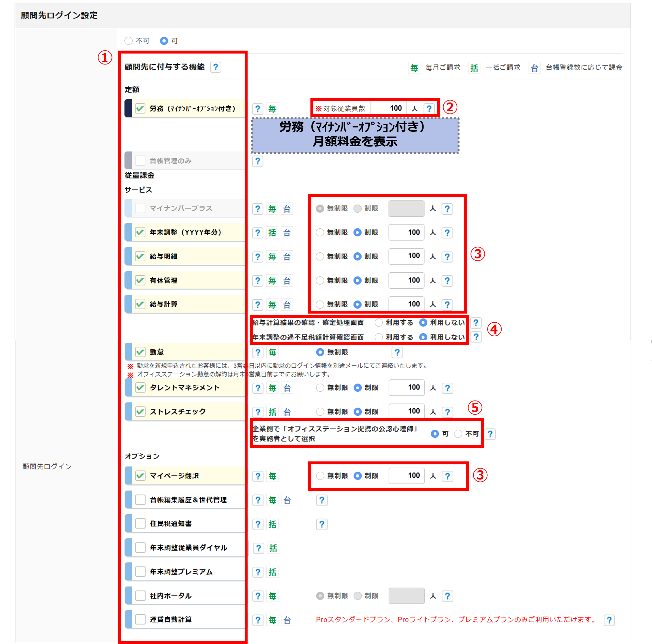Click help icon next to 対象従業員数 field

click(x=429, y=108)
